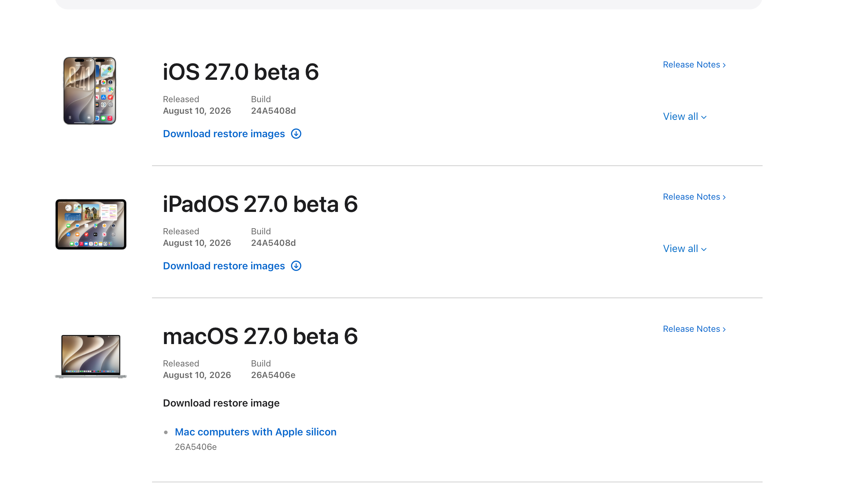This screenshot has width=855, height=504.
Task: Click the iOS restore images download arrow icon
Action: click(296, 134)
